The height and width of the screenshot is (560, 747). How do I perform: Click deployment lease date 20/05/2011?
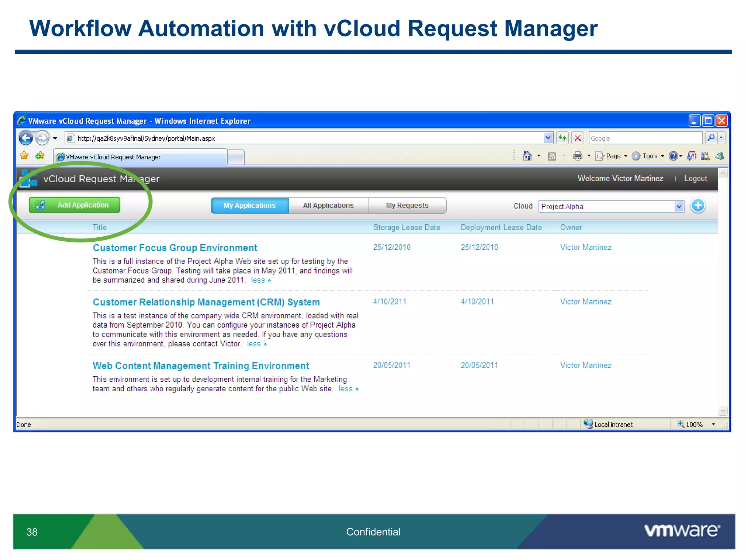479,365
